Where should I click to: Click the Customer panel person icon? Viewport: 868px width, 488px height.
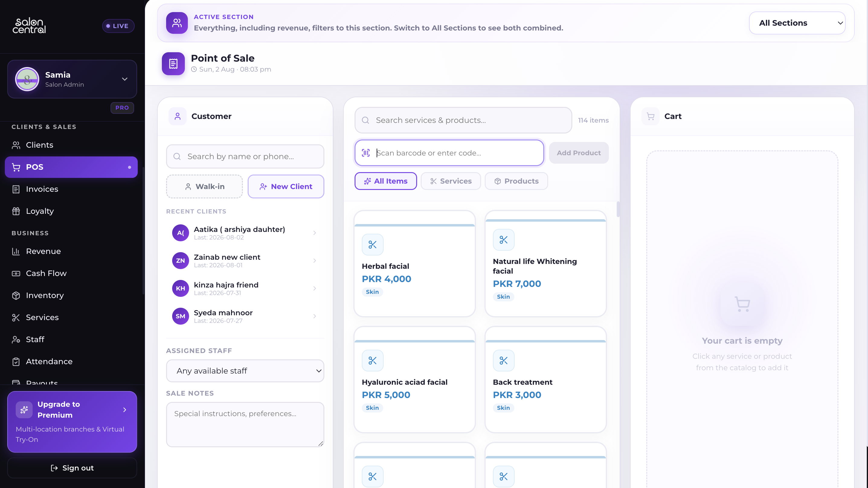tap(178, 116)
